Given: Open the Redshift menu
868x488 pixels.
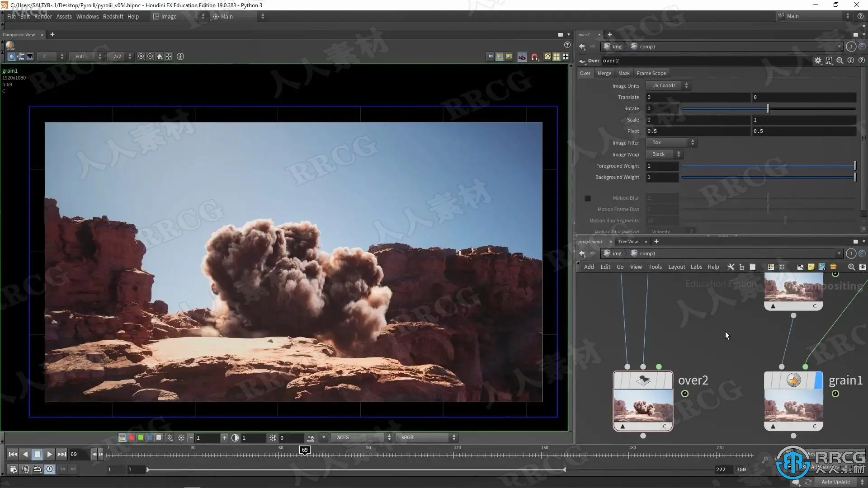Looking at the screenshot, I should pos(113,16).
